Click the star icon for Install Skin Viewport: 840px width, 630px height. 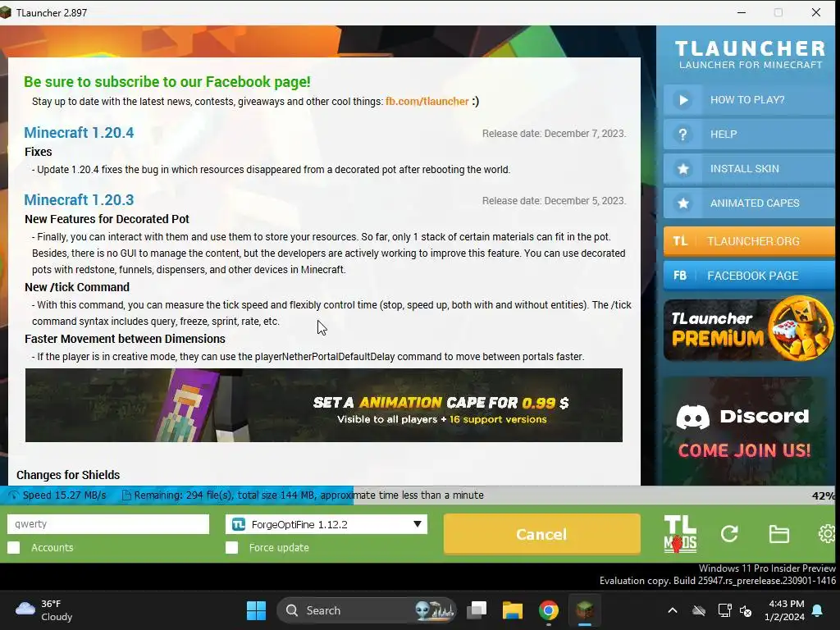coord(683,169)
